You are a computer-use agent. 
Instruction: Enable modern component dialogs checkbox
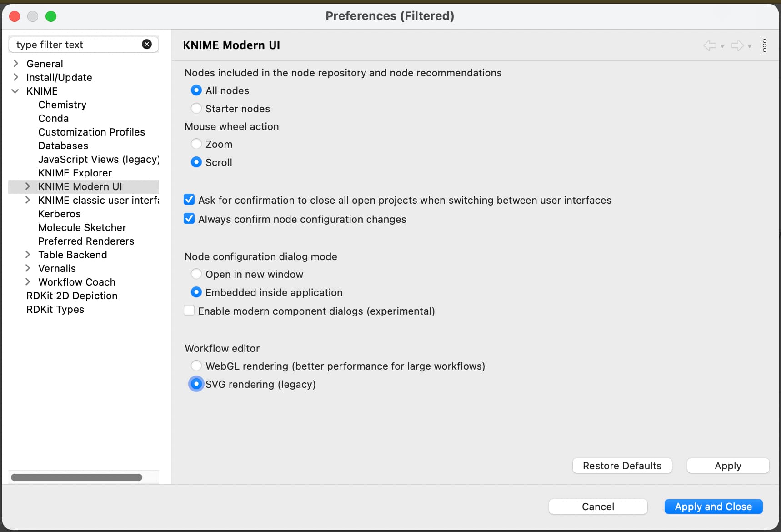click(189, 311)
